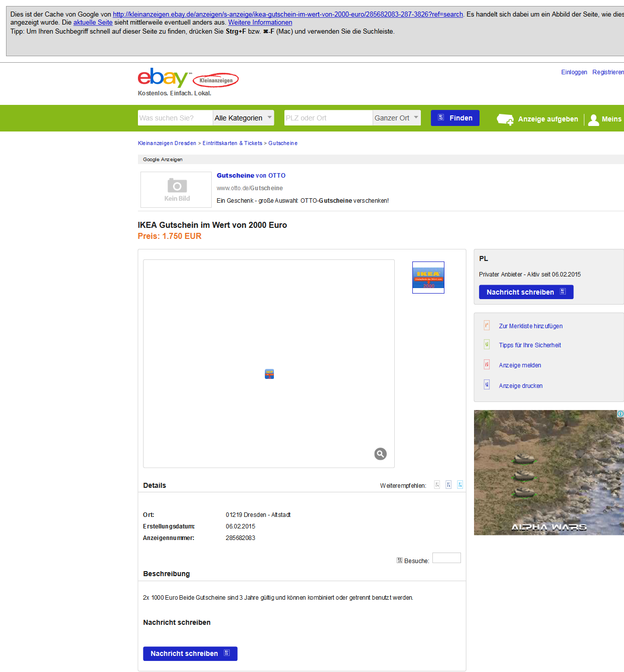Click the ad info icon on banner

(620, 414)
